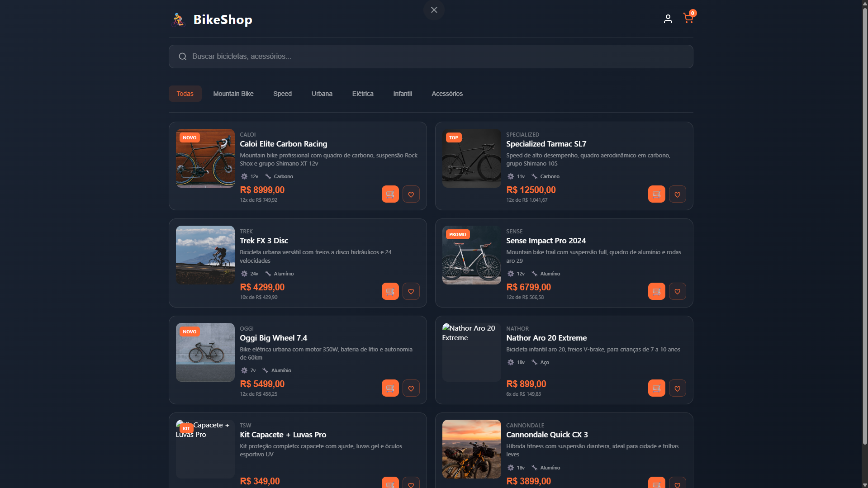Open the Cannondale Quick CX 3 title

pyautogui.click(x=547, y=435)
